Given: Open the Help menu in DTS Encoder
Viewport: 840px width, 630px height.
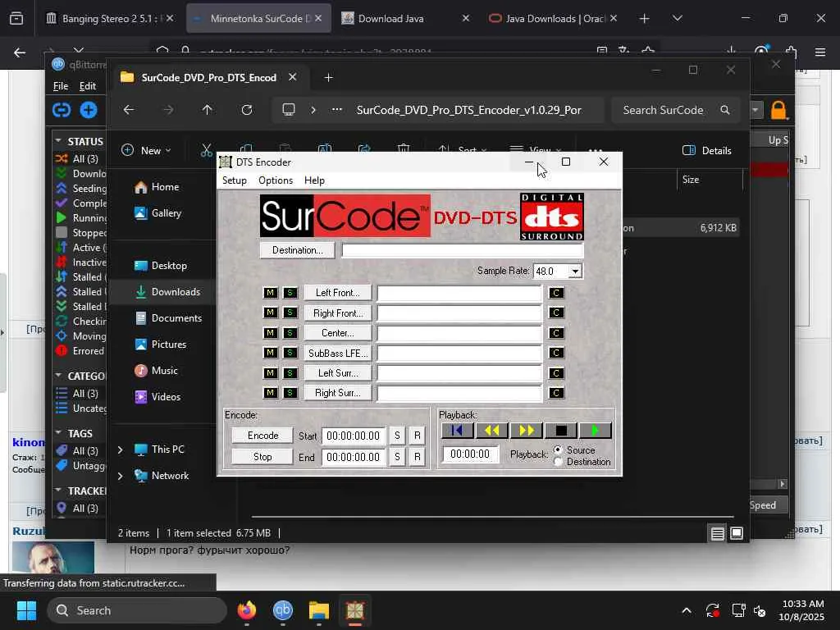Looking at the screenshot, I should point(314,180).
